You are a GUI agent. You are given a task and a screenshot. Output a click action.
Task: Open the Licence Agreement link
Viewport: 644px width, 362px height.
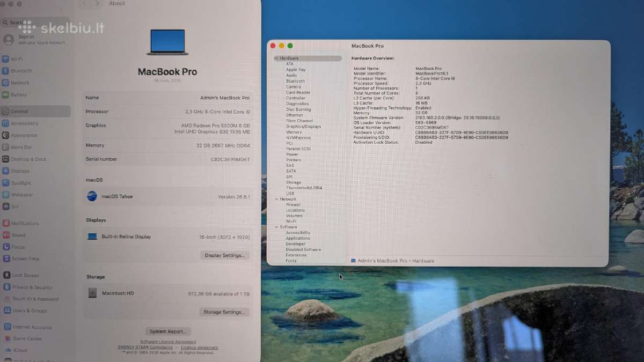click(200, 347)
